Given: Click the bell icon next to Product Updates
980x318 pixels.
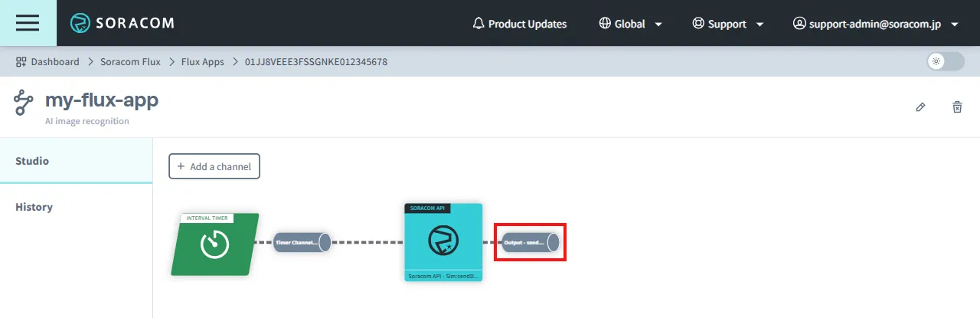Looking at the screenshot, I should tap(479, 24).
